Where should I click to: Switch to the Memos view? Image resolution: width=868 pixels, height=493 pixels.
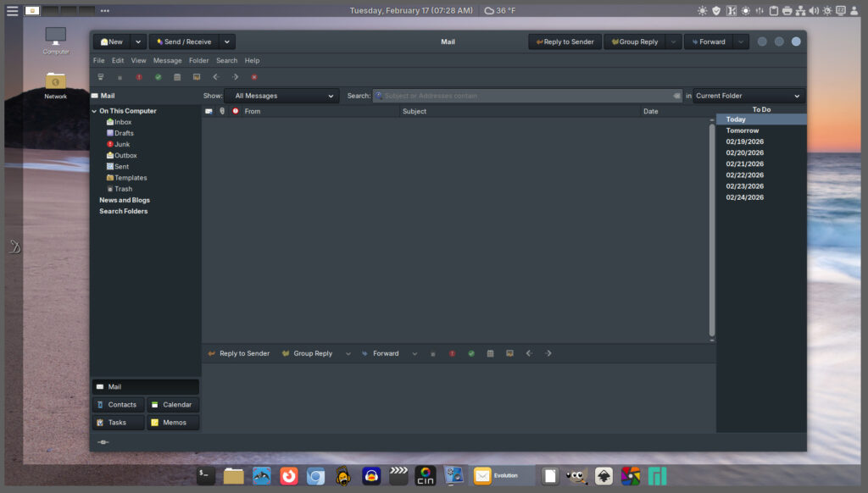click(x=173, y=422)
